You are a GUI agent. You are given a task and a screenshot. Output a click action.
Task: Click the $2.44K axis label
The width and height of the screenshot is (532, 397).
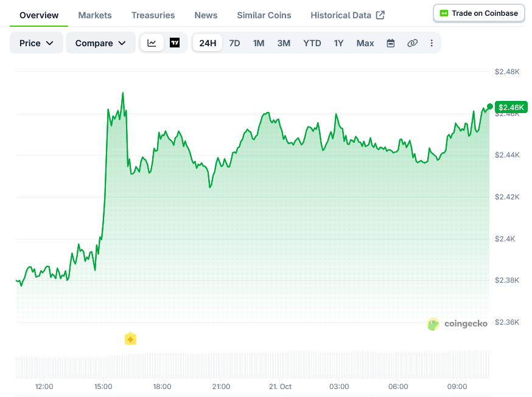[507, 155]
